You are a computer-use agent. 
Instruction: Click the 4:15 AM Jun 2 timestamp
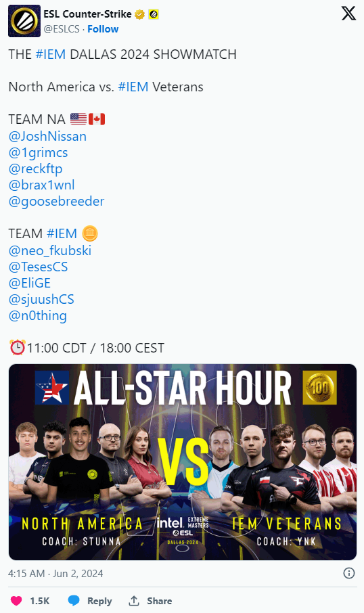(55, 574)
